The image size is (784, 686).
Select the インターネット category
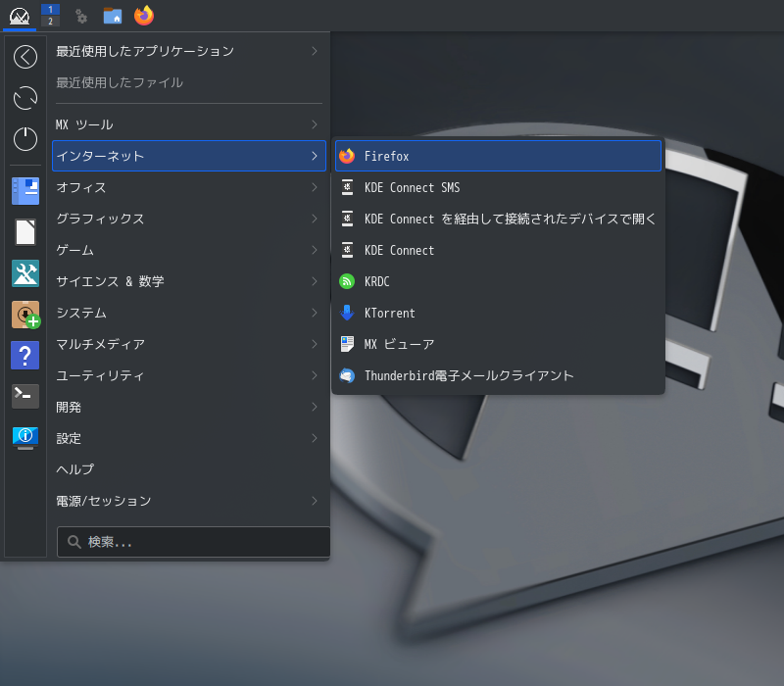click(189, 156)
